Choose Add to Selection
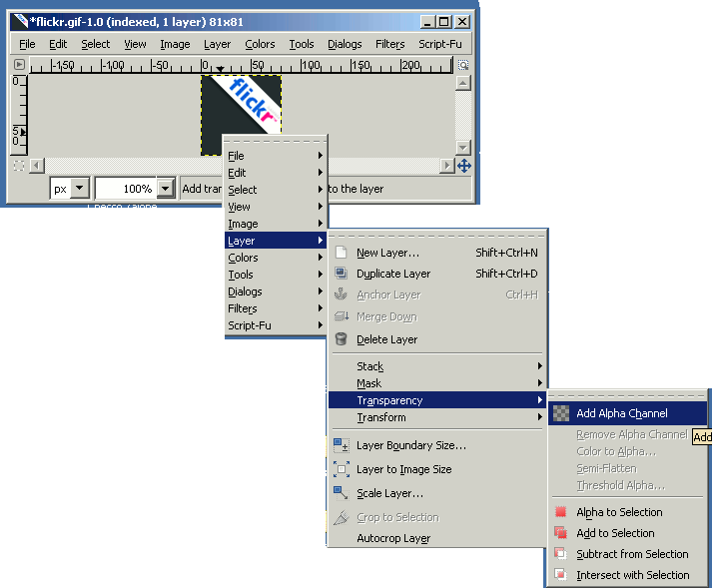The width and height of the screenshot is (712, 588). coord(628,533)
